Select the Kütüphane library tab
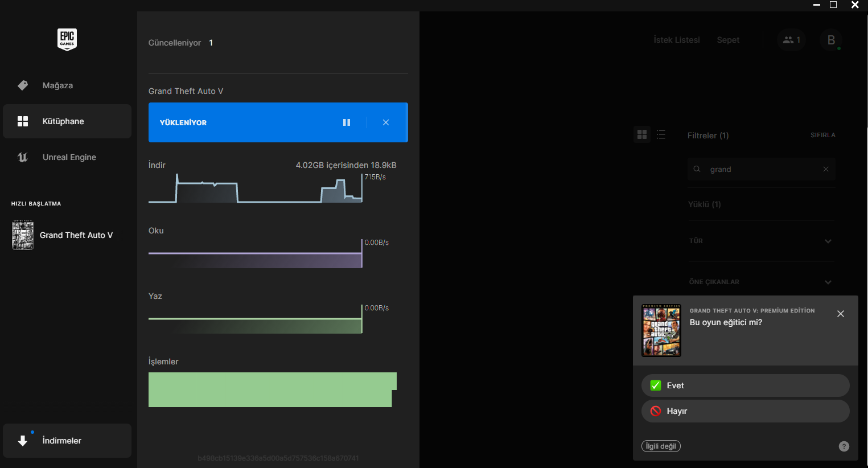Screen dimensions: 868x468 tap(67, 121)
